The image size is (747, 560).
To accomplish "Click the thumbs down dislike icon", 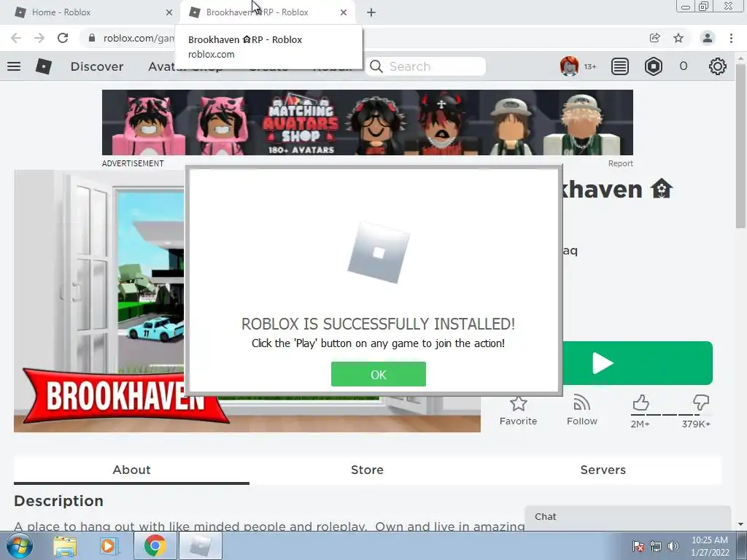I will 701,402.
